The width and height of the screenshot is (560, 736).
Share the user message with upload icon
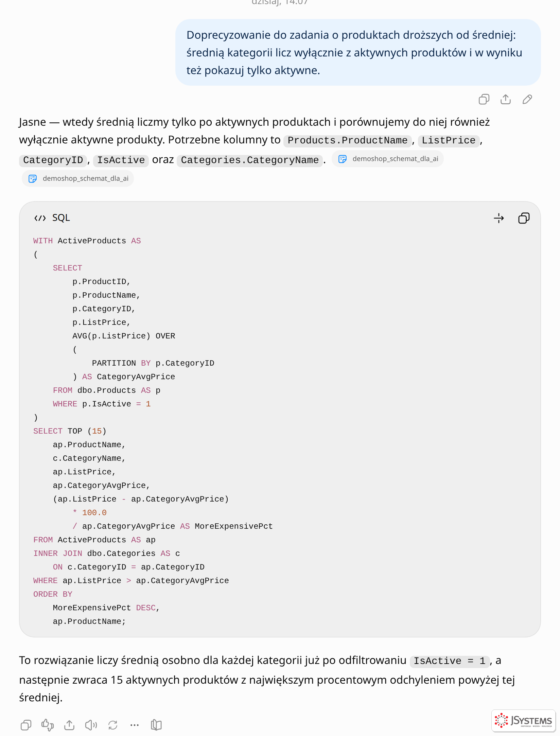506,99
